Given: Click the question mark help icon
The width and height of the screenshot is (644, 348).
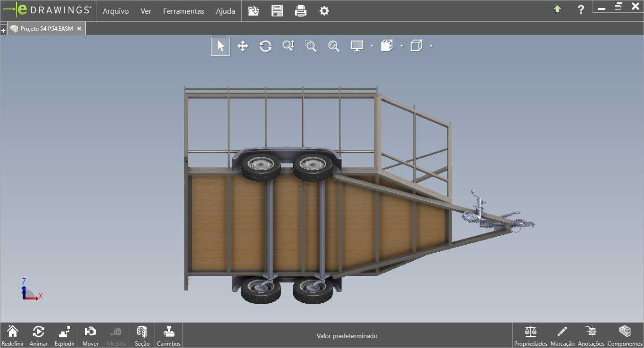Looking at the screenshot, I should (x=581, y=9).
